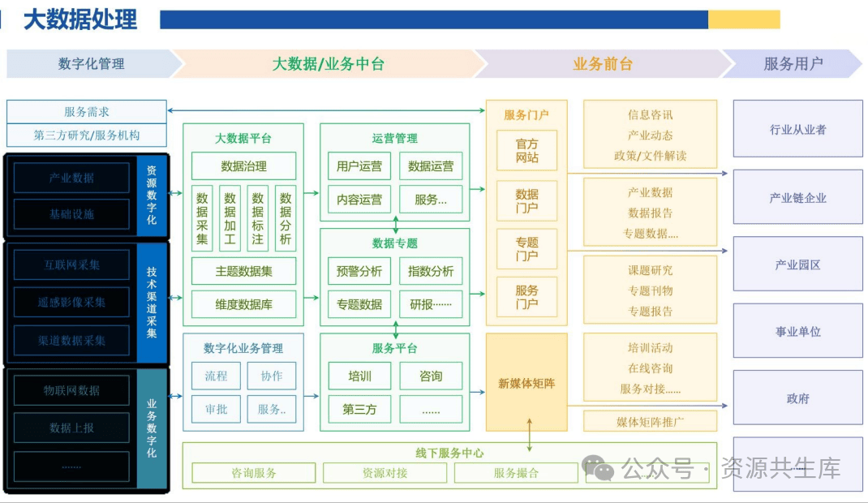Click the 培训活动 text
868x503 pixels.
651,347
